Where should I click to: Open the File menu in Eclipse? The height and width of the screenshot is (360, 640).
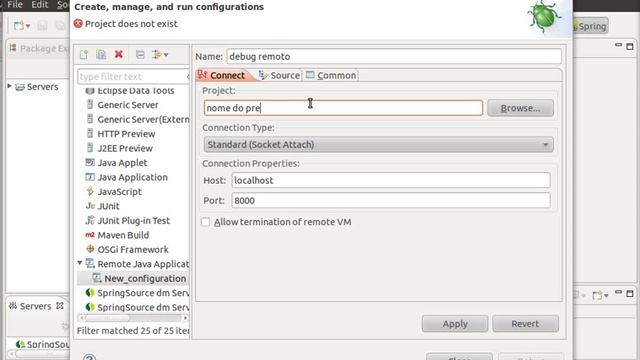[15, 4]
